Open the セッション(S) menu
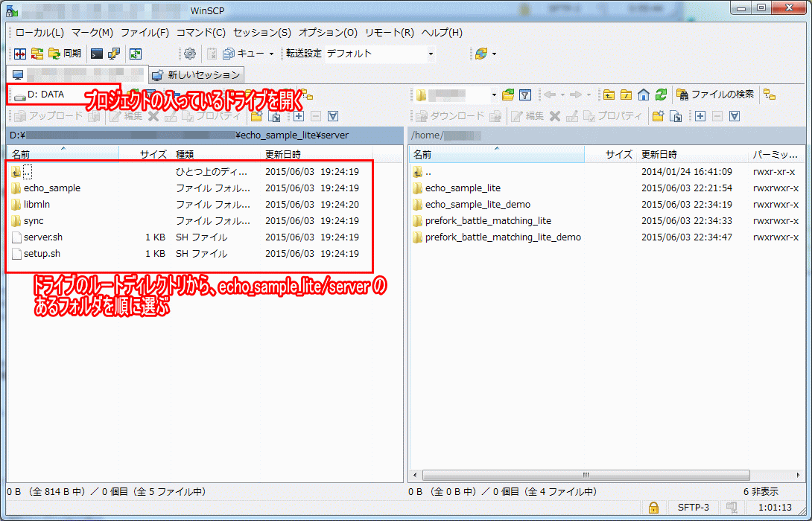Screen dimensions: 812x521 click(x=262, y=33)
